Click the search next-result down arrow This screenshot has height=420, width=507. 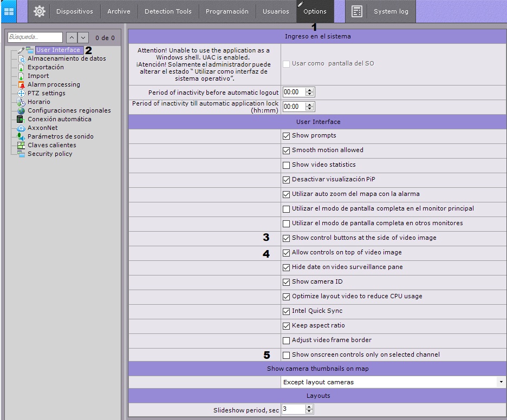(x=83, y=38)
